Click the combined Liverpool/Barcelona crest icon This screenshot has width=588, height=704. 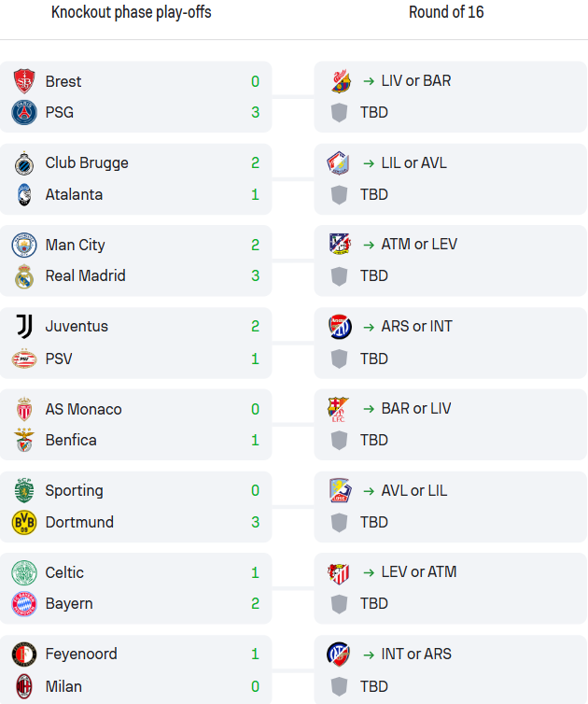click(x=341, y=81)
